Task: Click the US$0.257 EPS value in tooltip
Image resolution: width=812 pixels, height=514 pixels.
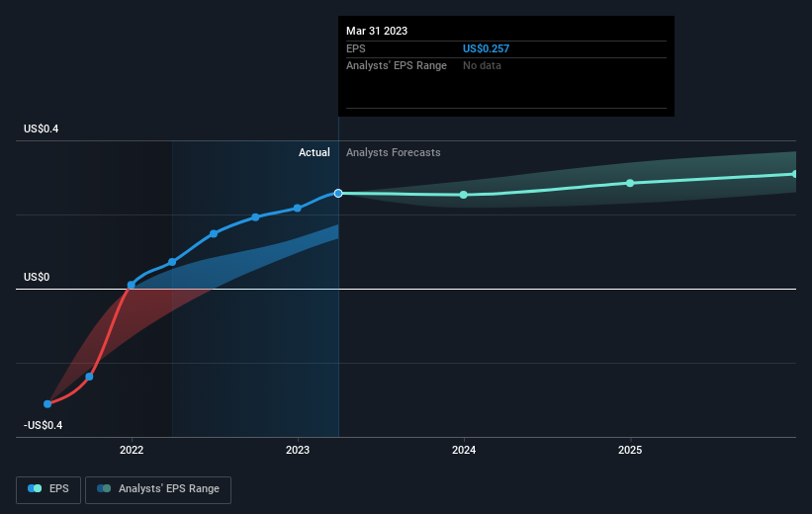Action: [x=486, y=48]
